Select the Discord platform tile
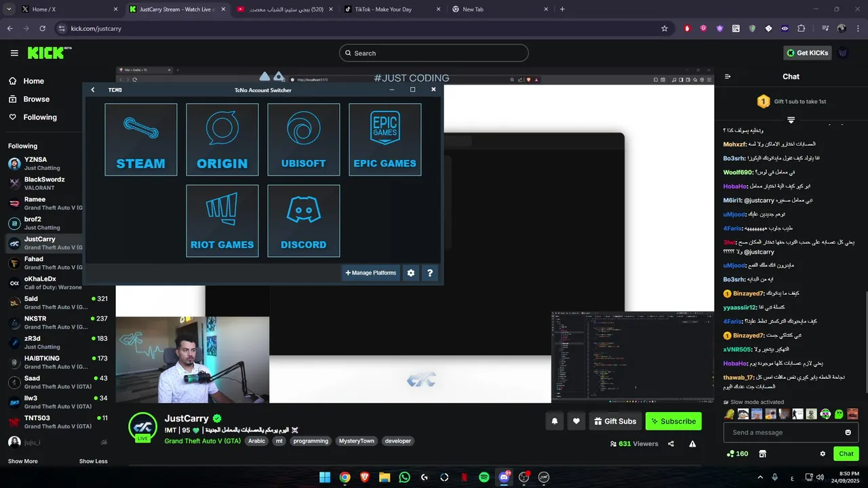 (x=304, y=221)
